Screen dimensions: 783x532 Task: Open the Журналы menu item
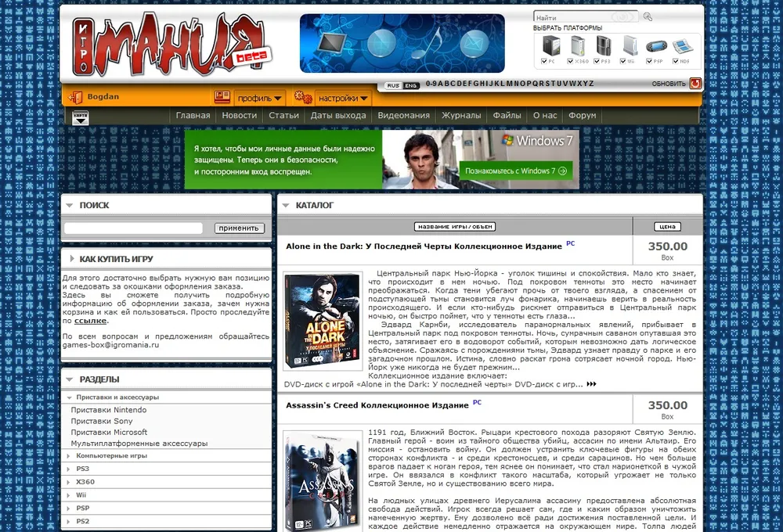pos(461,115)
